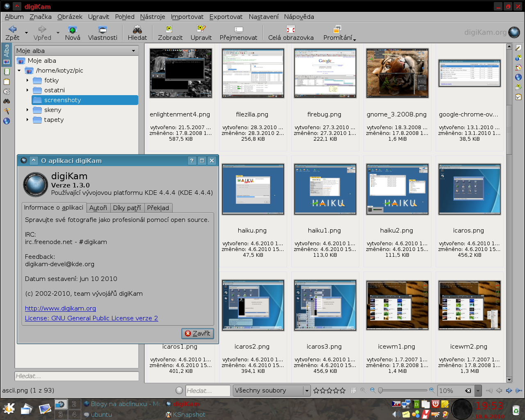Expand the ostatni album folder
This screenshot has width=525, height=420.
pyautogui.click(x=27, y=90)
